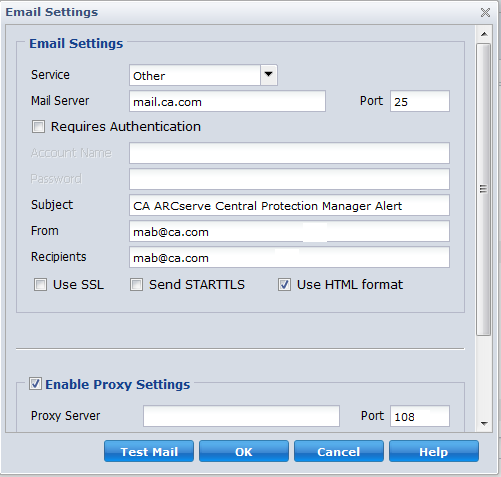The width and height of the screenshot is (501, 477).
Task: Click the Cancel button
Action: 339,451
